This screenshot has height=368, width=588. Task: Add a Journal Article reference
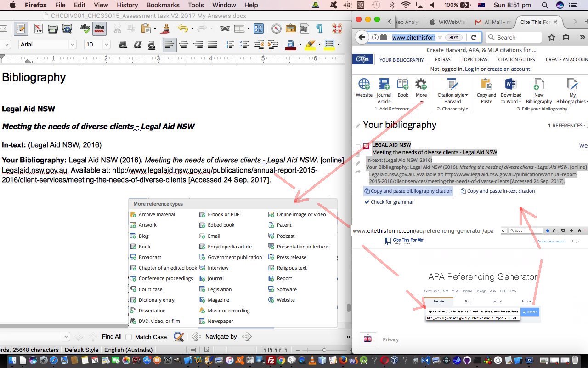384,91
